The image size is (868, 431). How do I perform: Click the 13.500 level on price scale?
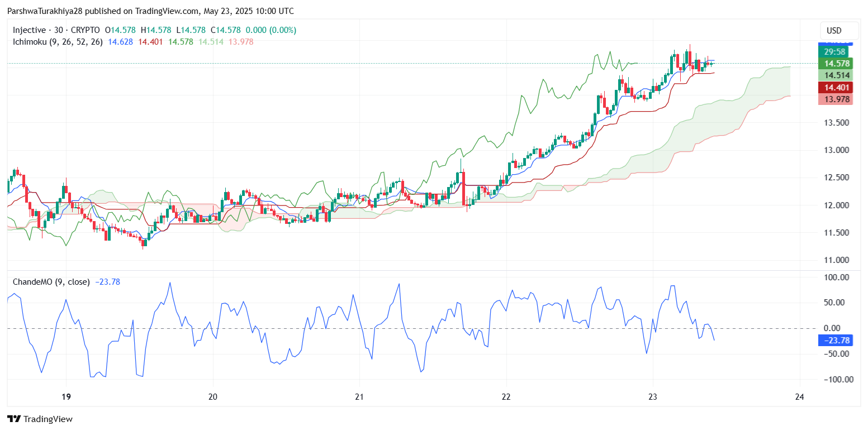[837, 123]
